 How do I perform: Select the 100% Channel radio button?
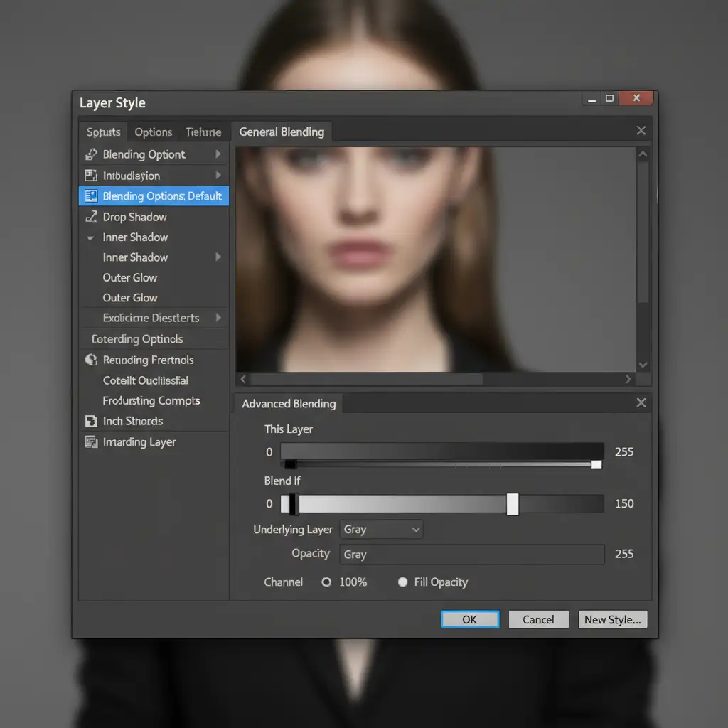(x=326, y=582)
